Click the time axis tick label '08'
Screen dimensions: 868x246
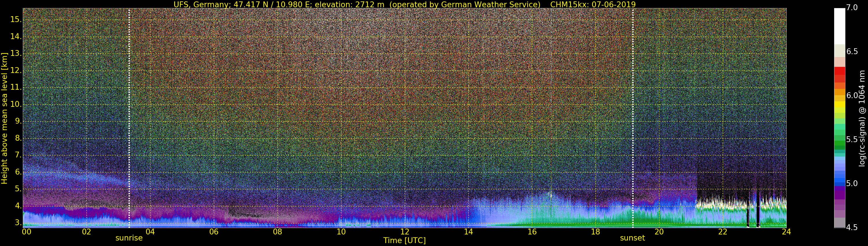277,232
